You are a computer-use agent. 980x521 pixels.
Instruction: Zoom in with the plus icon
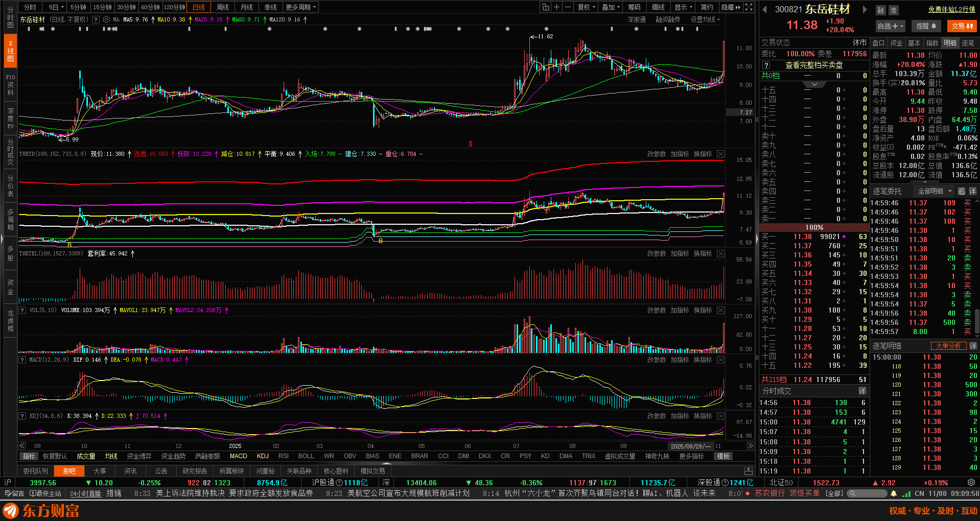tap(557, 7)
